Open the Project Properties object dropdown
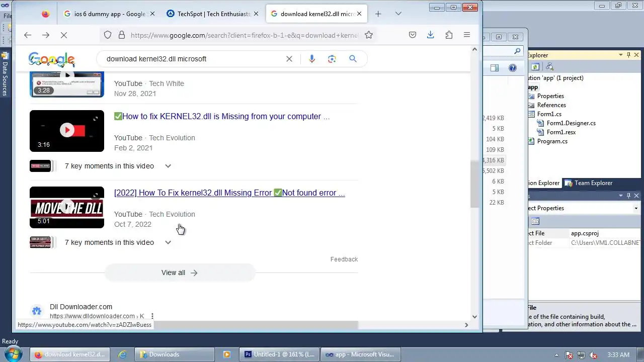 (x=636, y=208)
